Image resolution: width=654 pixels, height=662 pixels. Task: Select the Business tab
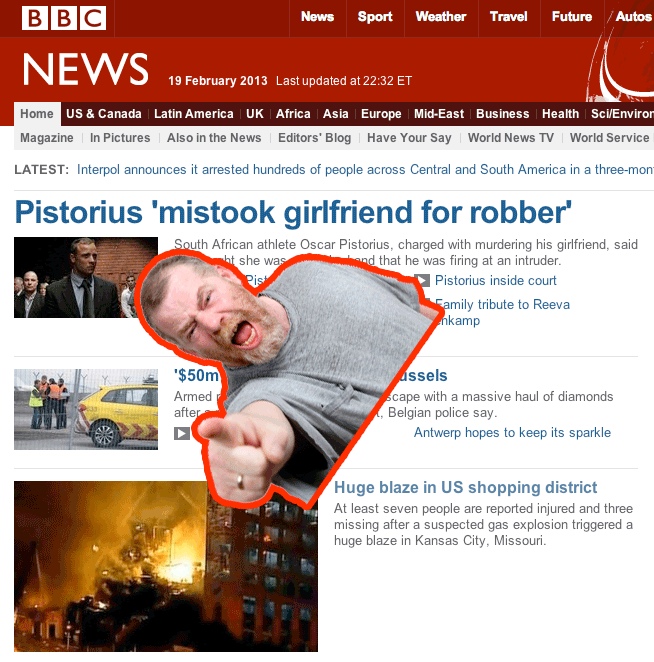coord(502,114)
